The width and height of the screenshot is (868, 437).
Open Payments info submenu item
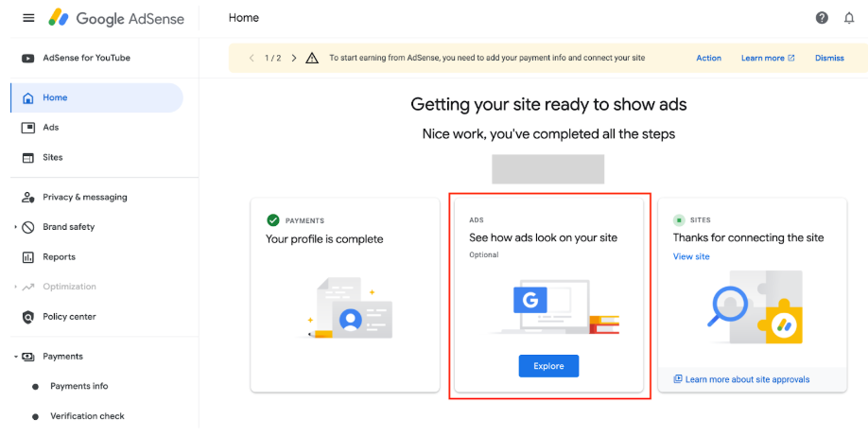coord(78,386)
